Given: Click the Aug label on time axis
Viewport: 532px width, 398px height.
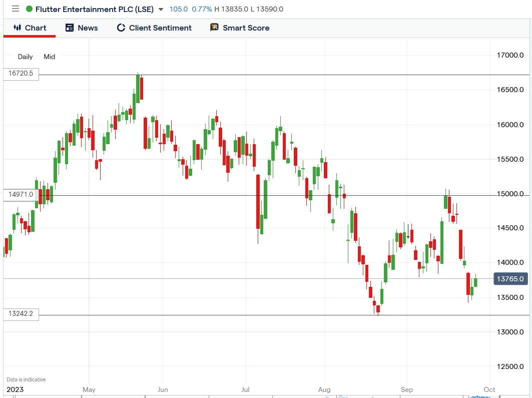Looking at the screenshot, I should (324, 389).
